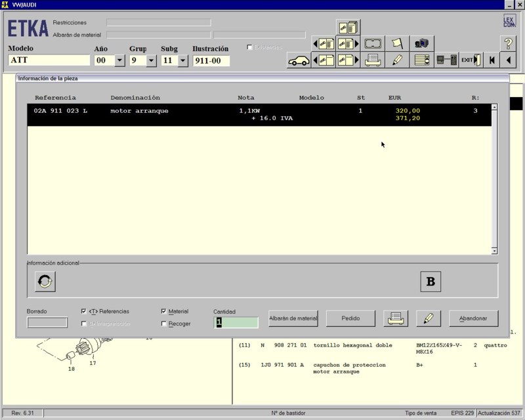Image resolution: width=525 pixels, height=420 pixels.
Task: Go to previous blank illustration page
Action: 324,60
